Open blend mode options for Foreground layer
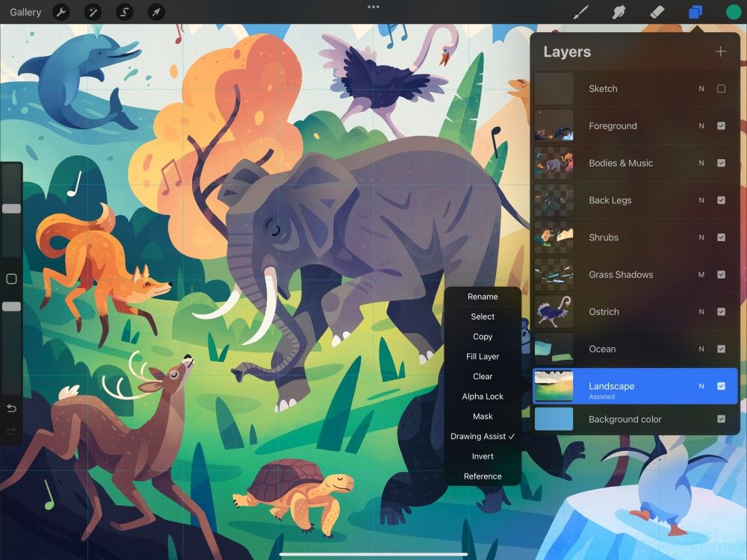 [701, 125]
